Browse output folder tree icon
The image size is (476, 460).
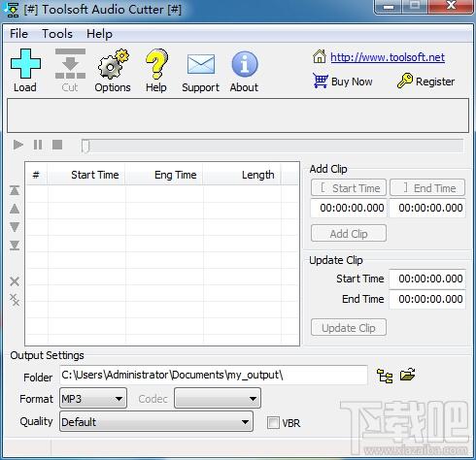click(x=385, y=376)
